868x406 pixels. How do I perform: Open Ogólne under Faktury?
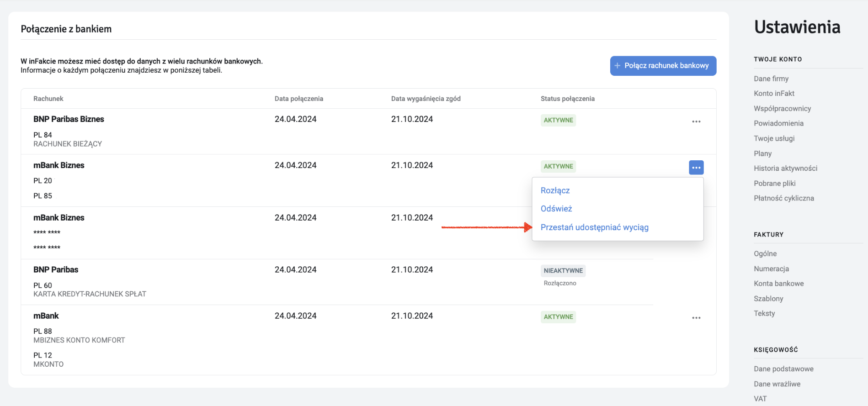coord(765,253)
